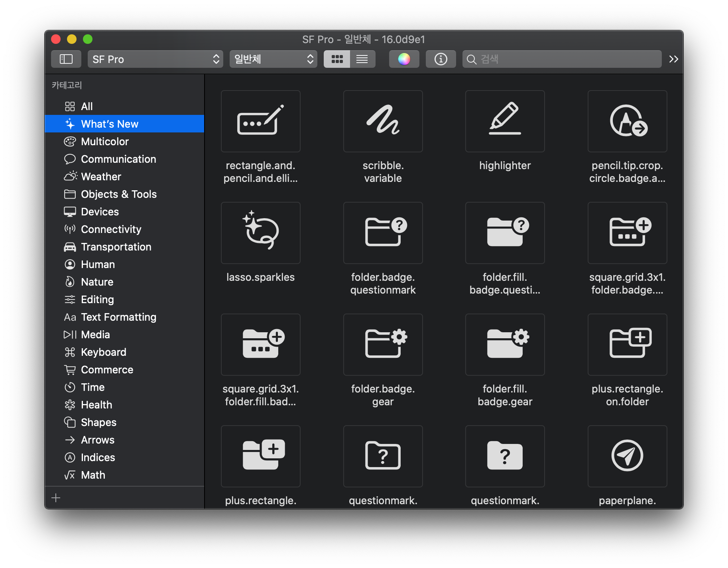This screenshot has height=568, width=728.
Task: Open the Indices category
Action: point(124,458)
